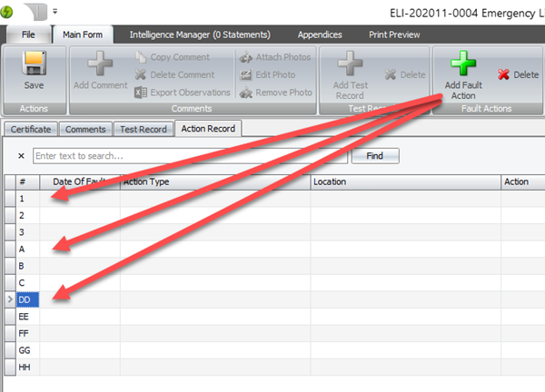Image resolution: width=545 pixels, height=392 pixels.
Task: Open the Appendices ribbon tab
Action: click(x=321, y=34)
